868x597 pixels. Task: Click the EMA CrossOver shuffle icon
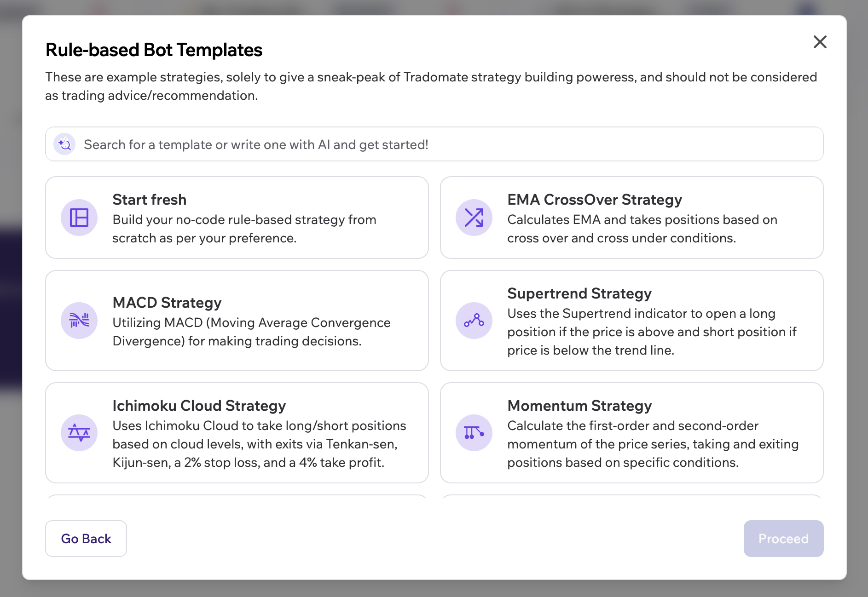474,218
